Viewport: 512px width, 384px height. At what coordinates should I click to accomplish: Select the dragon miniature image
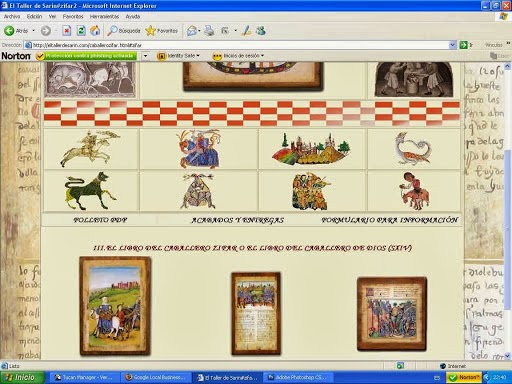pyautogui.click(x=413, y=149)
